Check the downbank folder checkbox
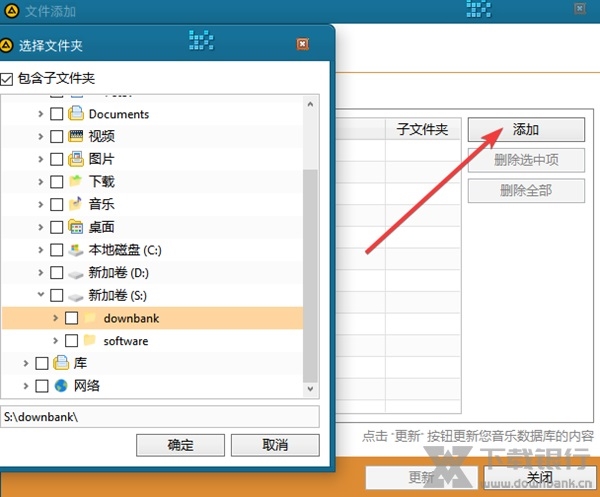Viewport: 600px width, 497px height. [72, 318]
